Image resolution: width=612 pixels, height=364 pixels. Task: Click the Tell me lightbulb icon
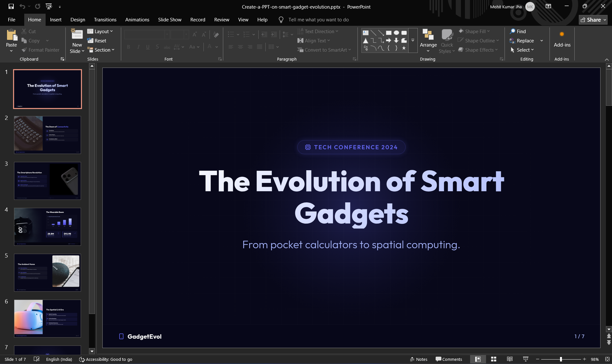click(281, 20)
